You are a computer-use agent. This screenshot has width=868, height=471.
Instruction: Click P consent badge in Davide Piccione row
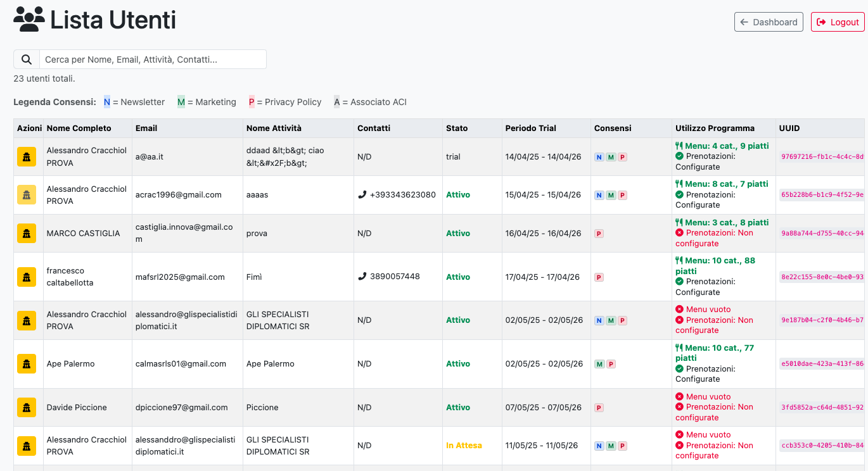point(599,408)
